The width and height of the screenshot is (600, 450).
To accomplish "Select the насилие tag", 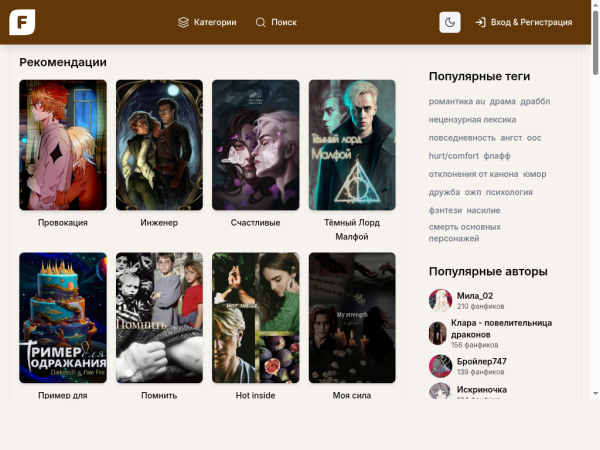I will coord(484,210).
